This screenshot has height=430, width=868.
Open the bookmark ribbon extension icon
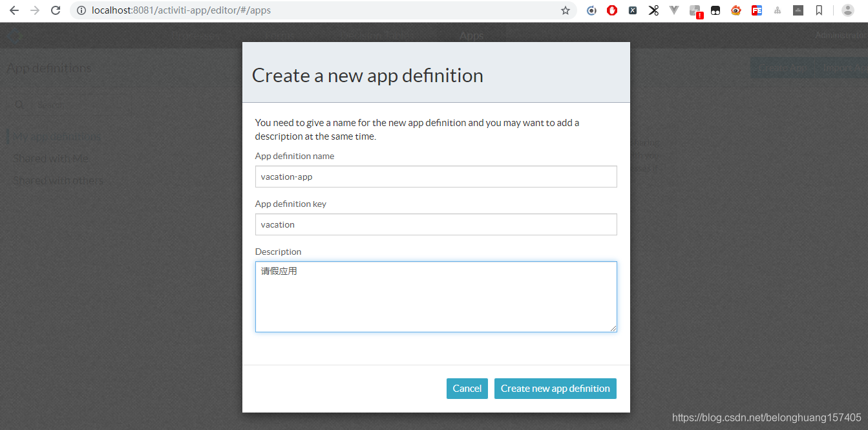click(819, 10)
